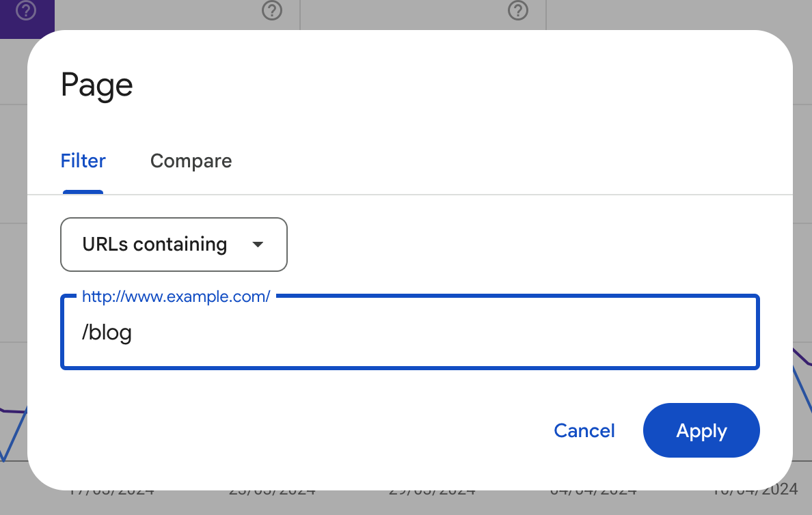Select the /blog text in the input
The image size is (812, 515).
107,333
